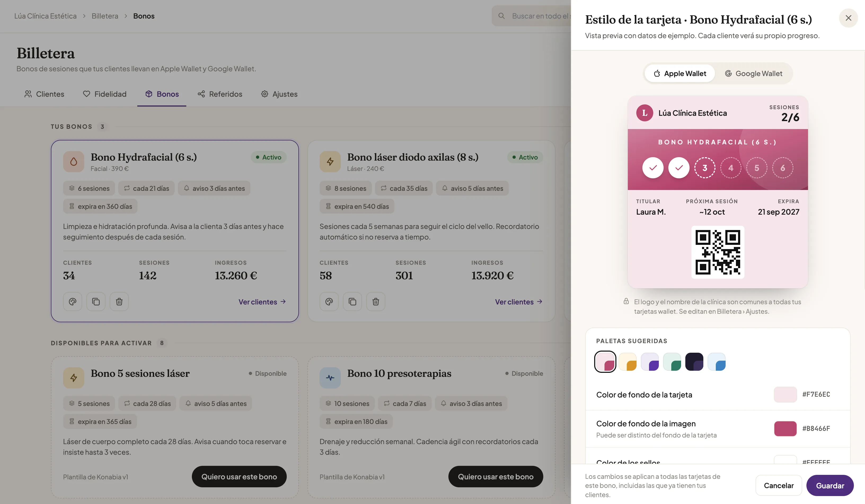Select the green suggested palette
Image resolution: width=865 pixels, height=504 pixels.
(672, 361)
